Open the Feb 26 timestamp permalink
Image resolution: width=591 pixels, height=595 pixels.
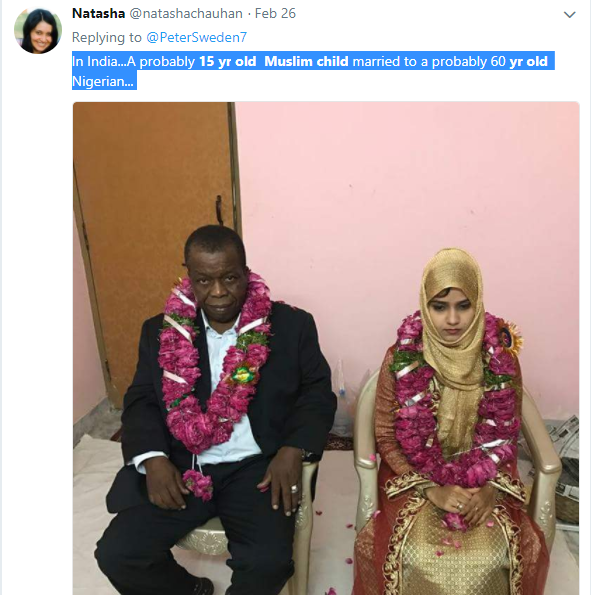(x=275, y=13)
